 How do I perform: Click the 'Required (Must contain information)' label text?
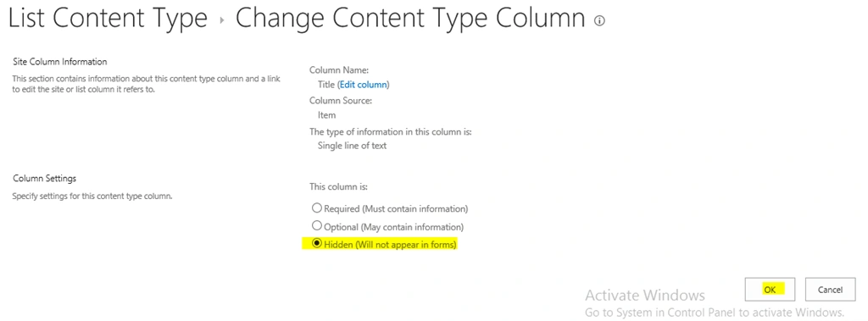click(397, 208)
